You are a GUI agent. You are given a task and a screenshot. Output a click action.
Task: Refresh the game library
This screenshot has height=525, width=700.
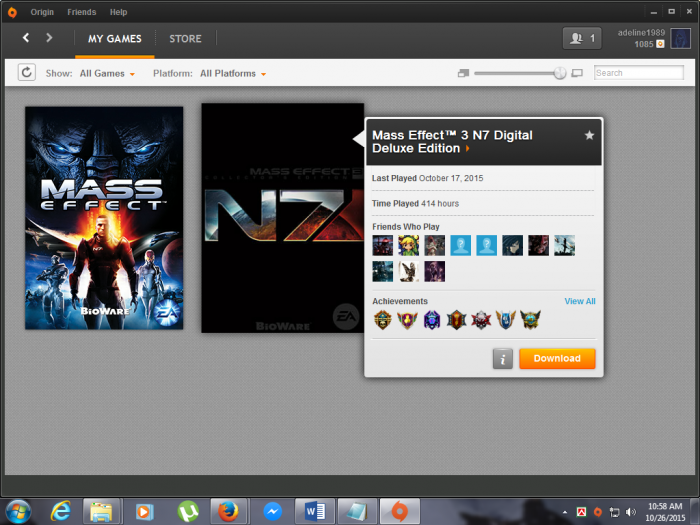tap(27, 72)
